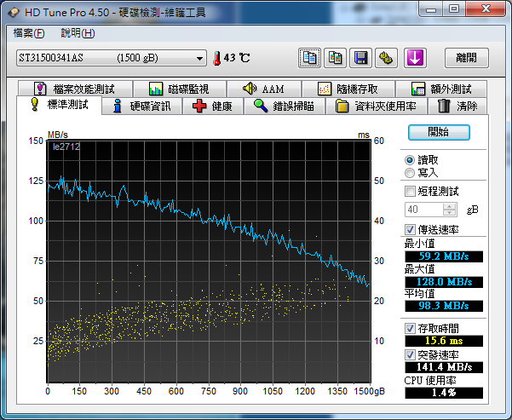Open the 清除 tab with trash icon
Screen dimensions: 512x420
pos(457,106)
